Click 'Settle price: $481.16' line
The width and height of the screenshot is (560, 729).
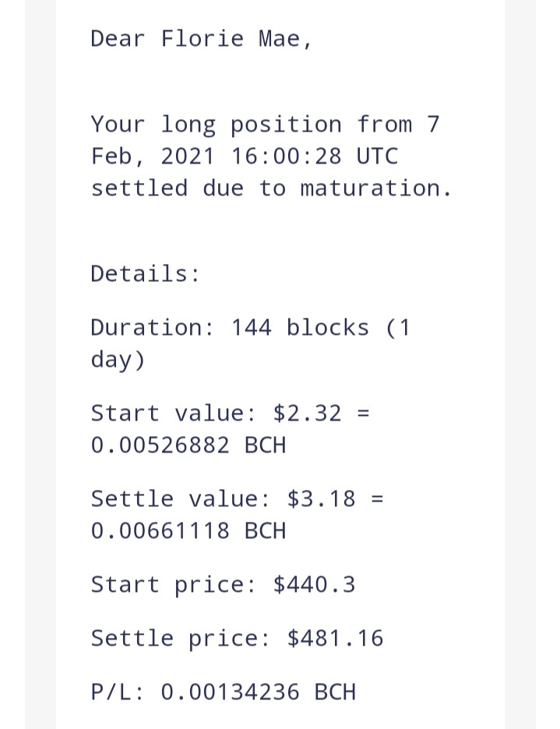238,639
